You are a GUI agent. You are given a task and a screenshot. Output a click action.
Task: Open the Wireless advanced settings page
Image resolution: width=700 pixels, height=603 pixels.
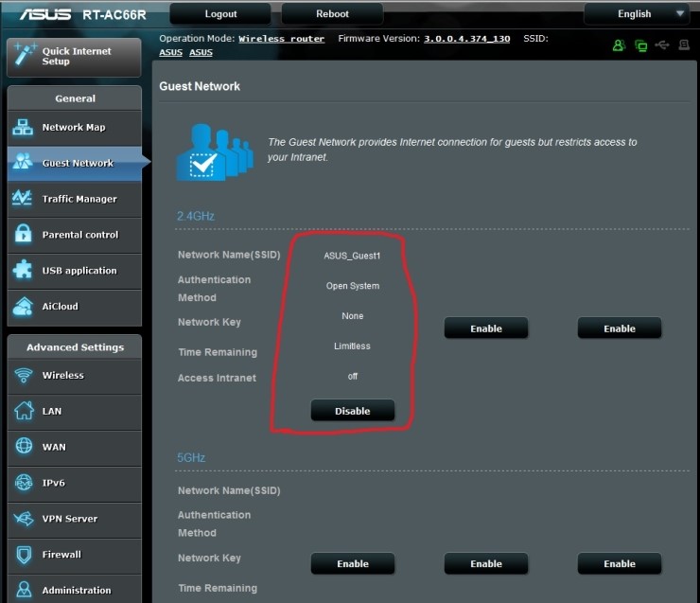62,376
